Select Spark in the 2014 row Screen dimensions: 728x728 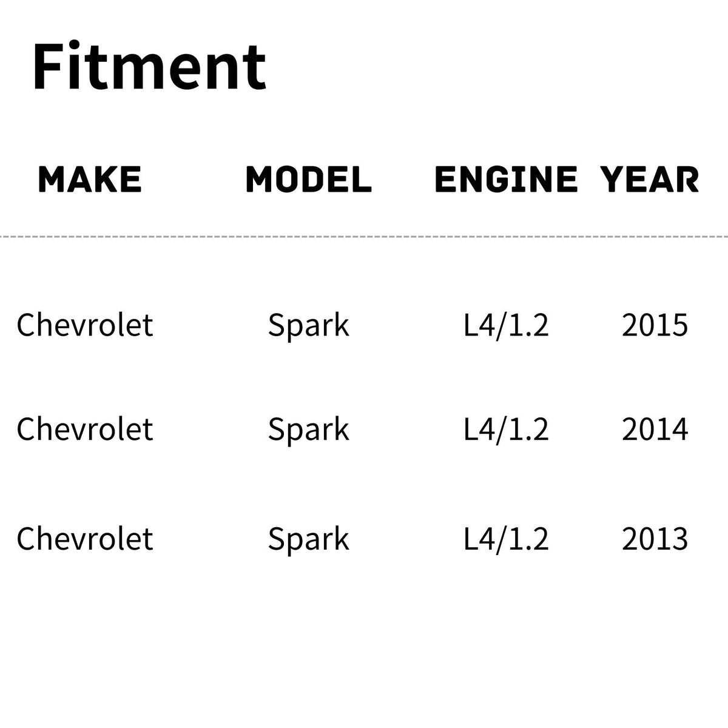309,430
